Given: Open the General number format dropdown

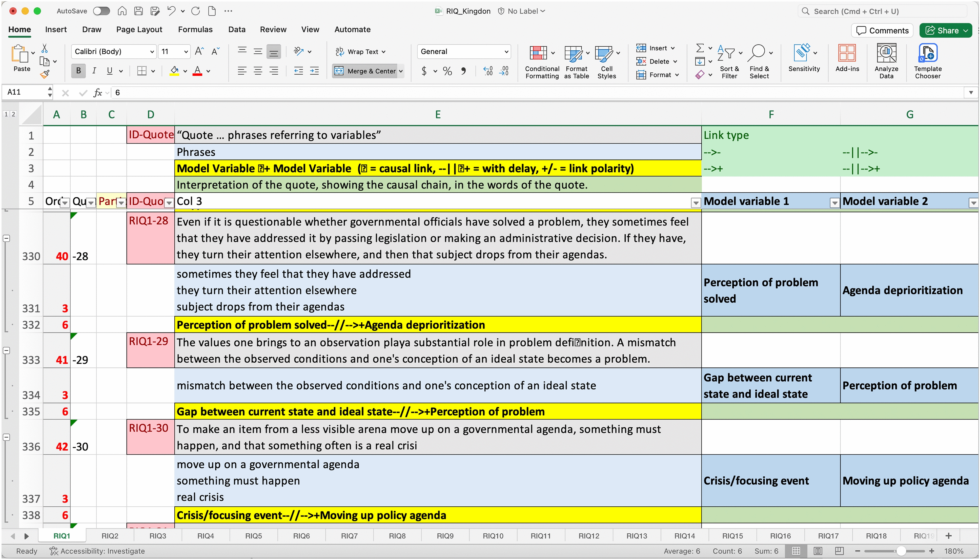Looking at the screenshot, I should [x=506, y=52].
